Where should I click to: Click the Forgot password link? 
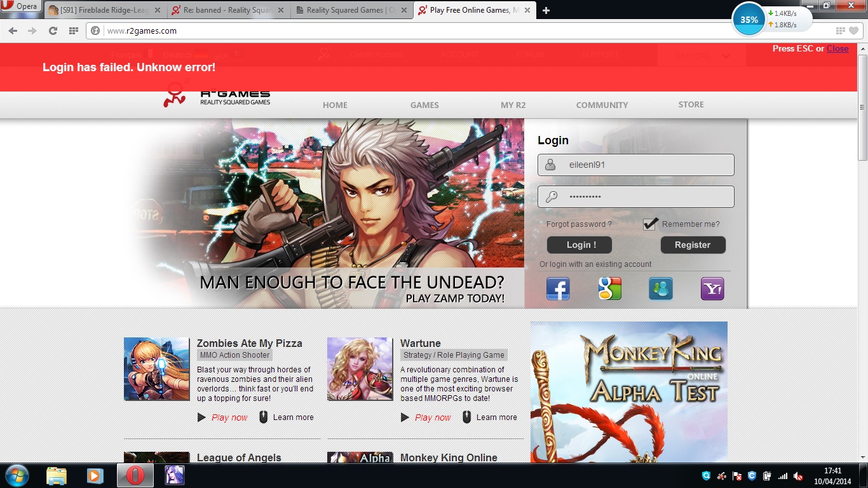[x=579, y=224]
